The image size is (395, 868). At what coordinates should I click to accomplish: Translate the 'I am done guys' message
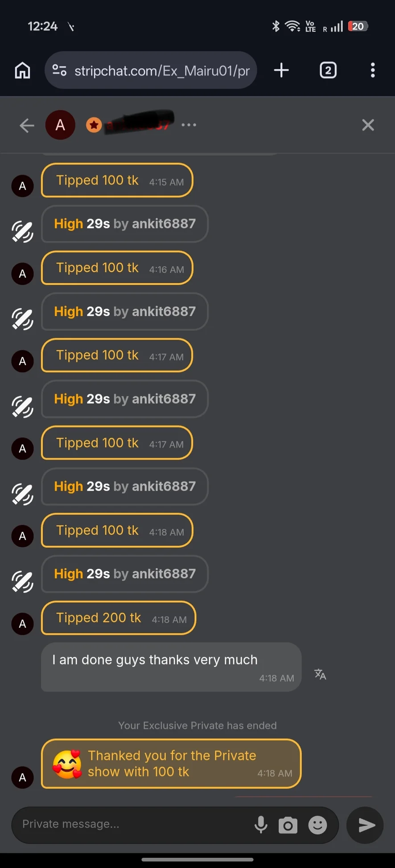coord(320,674)
